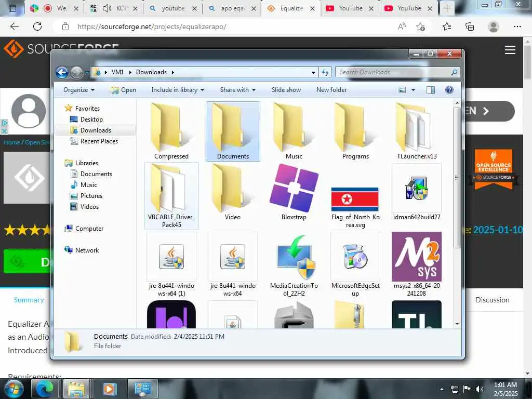Switch to the 'youtube' search tab
Viewport: 532px width, 399px height.
click(x=172, y=8)
